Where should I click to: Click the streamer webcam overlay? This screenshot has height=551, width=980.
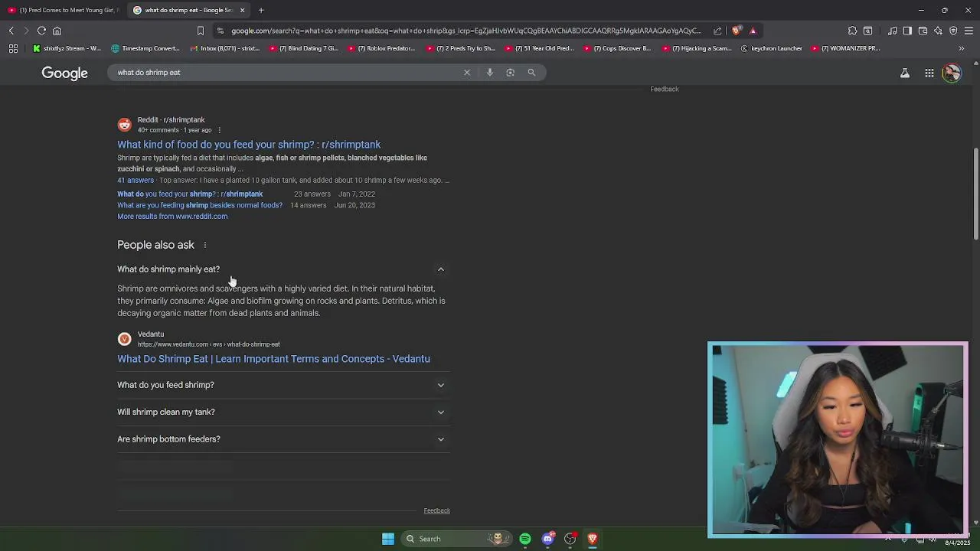coord(838,439)
